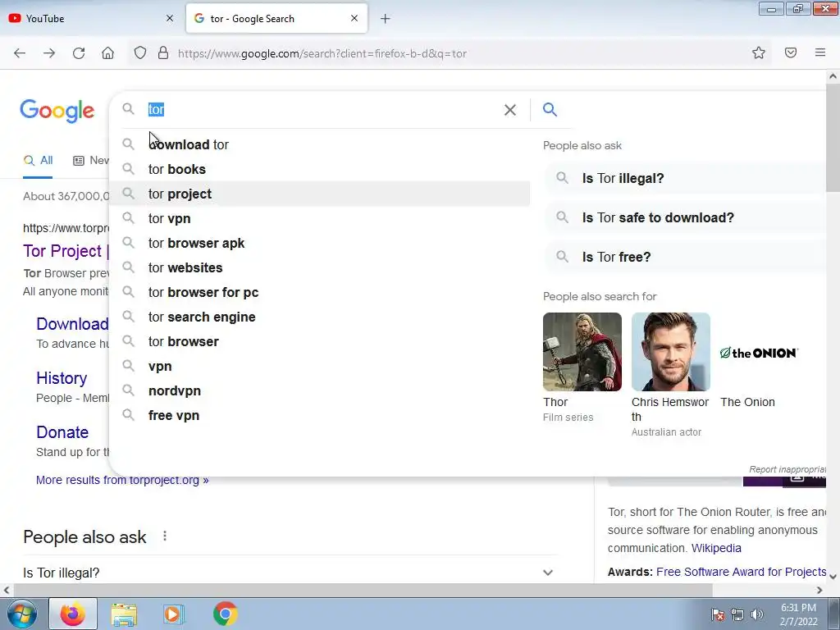Select Is Tor free? suggestion
The height and width of the screenshot is (630, 840).
tap(686, 257)
